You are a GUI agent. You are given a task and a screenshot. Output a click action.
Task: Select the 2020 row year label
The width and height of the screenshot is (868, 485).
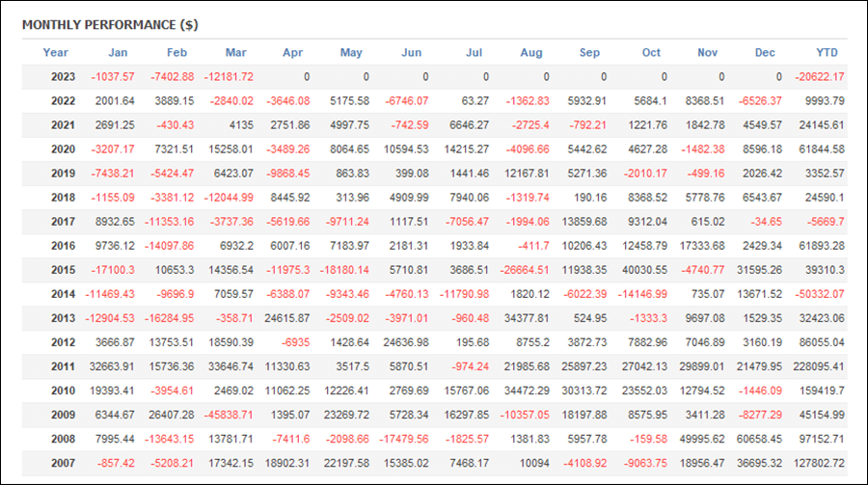tap(63, 149)
